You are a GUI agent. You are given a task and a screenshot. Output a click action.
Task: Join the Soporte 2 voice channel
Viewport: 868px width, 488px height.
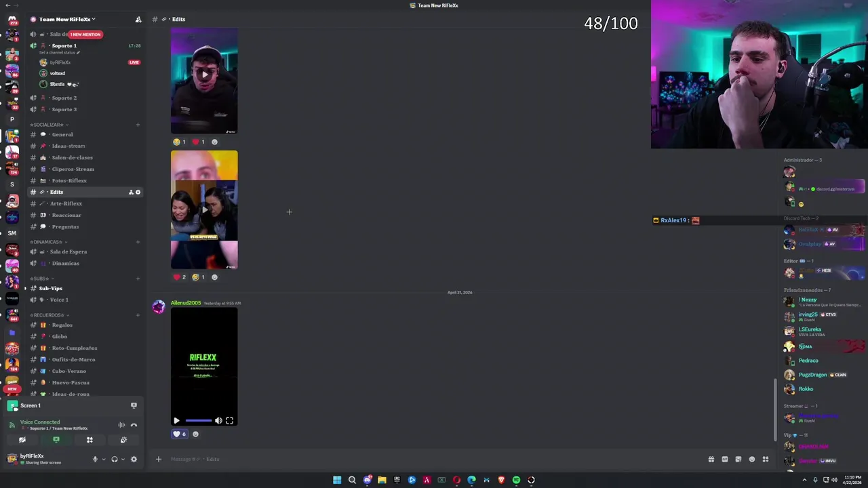[85, 98]
